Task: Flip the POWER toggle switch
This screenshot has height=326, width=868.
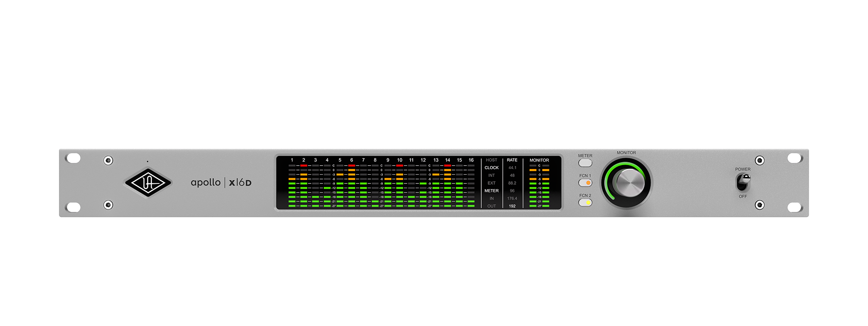Action: (x=743, y=182)
